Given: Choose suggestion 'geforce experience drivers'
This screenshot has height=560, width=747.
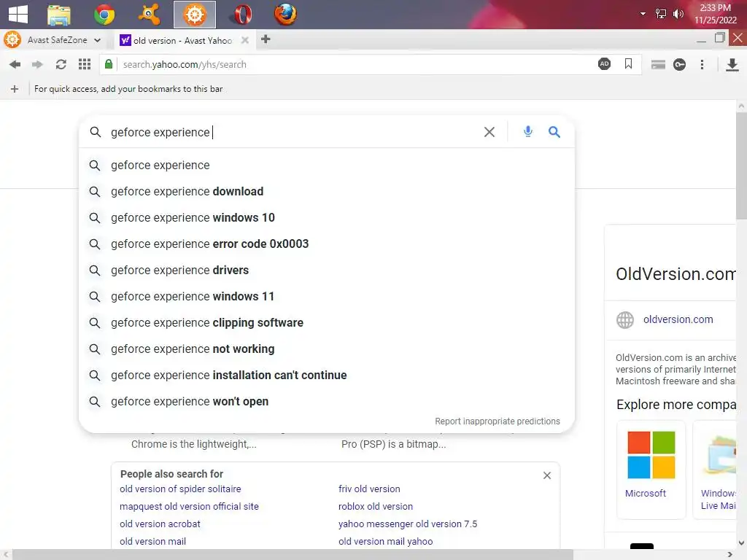Looking at the screenshot, I should click(327, 270).
